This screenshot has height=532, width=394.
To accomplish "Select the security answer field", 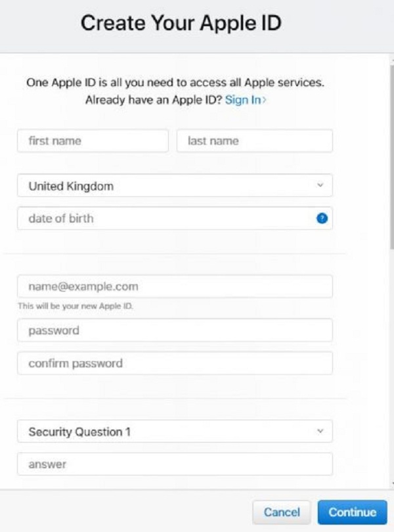I will [x=175, y=464].
